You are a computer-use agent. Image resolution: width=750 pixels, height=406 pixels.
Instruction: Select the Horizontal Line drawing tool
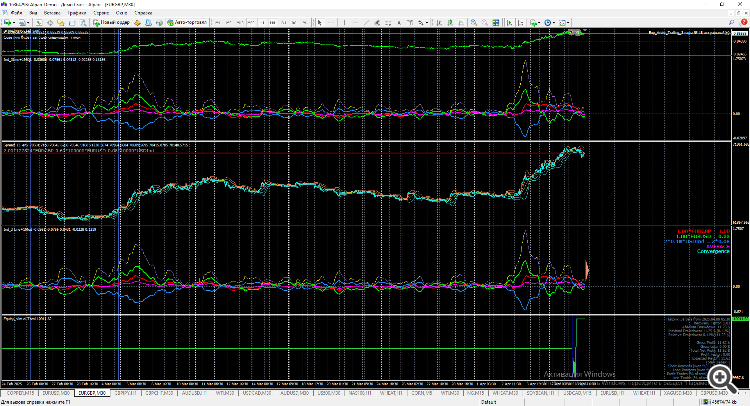point(355,22)
